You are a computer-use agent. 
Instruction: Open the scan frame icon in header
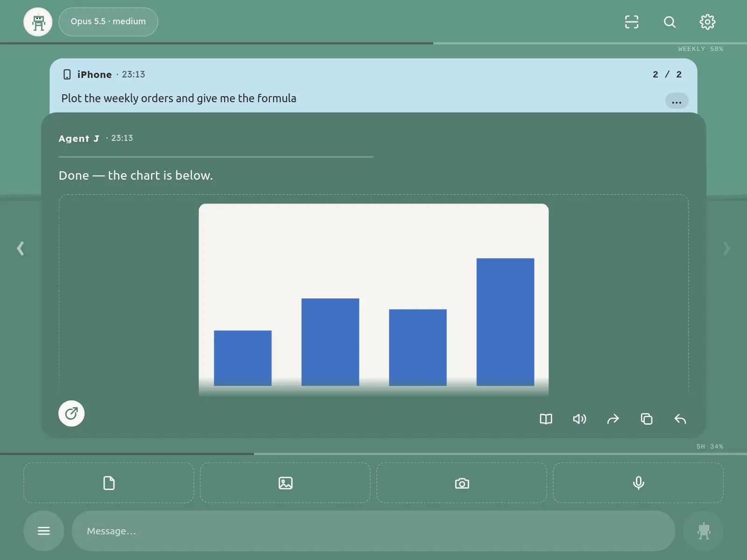tap(632, 22)
